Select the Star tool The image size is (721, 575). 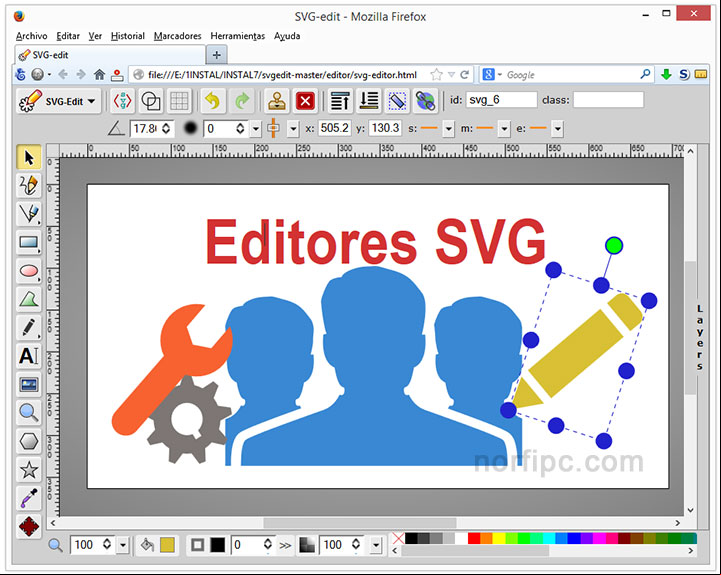[29, 470]
